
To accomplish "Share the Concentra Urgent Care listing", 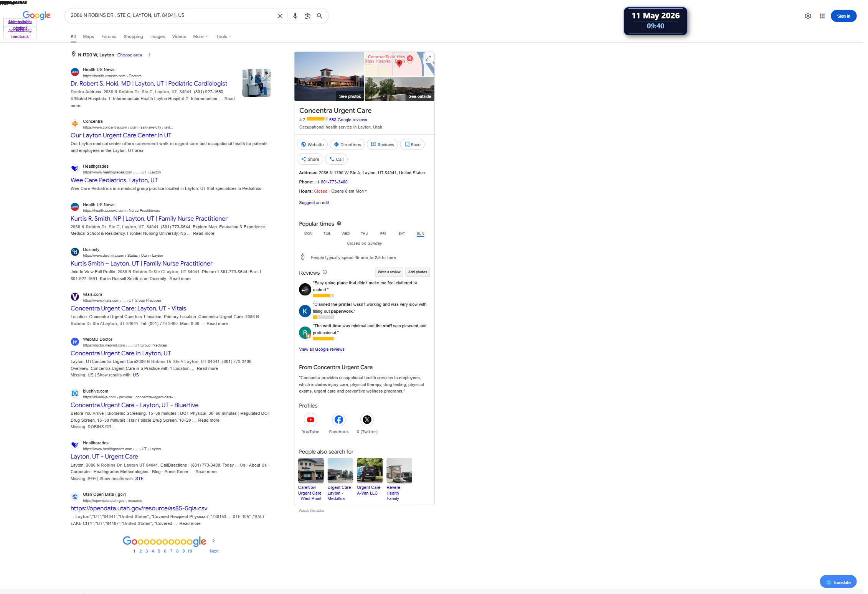I will 310,159.
